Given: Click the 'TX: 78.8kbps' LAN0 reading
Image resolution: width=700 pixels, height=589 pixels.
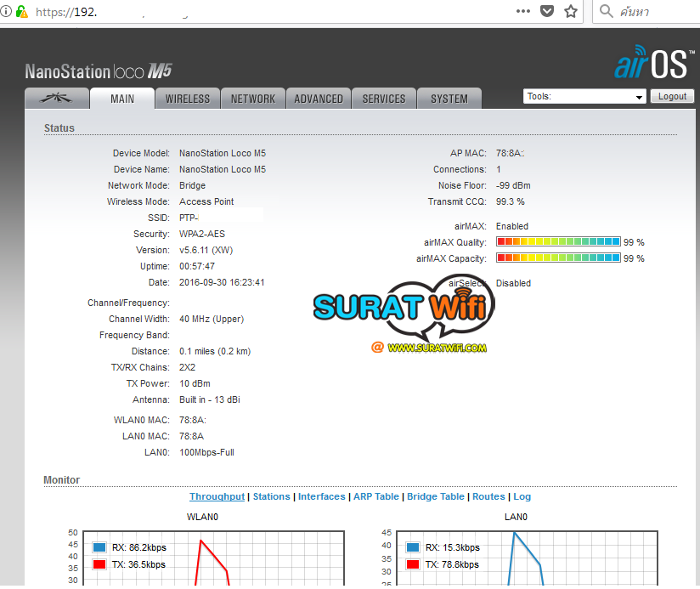Looking at the screenshot, I should 452,564.
